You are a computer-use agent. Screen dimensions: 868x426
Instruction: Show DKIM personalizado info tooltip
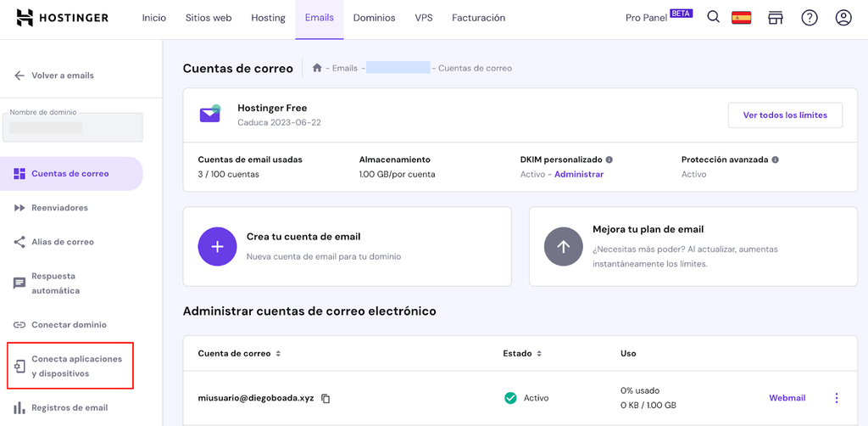pyautogui.click(x=609, y=160)
